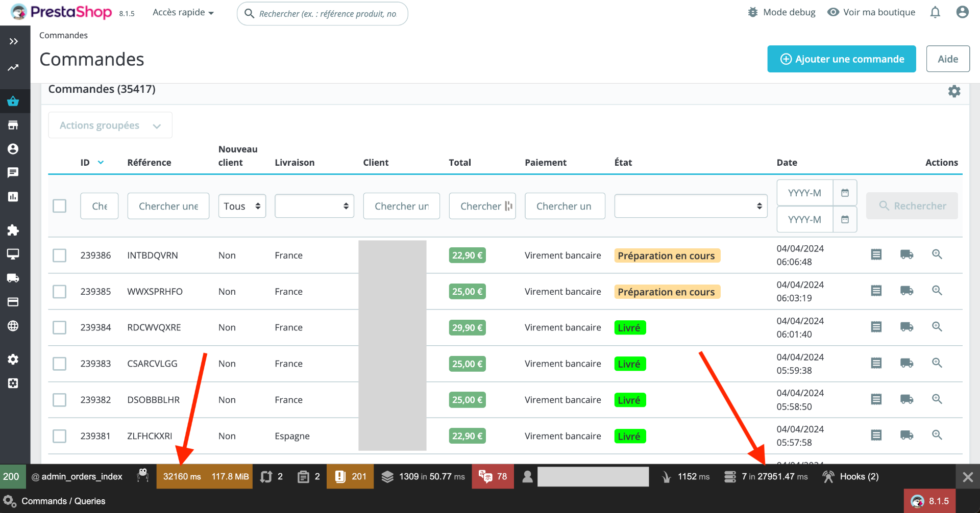Viewport: 980px width, 513px height.
Task: Open the Shop Parameters gear icon in sidebar
Action: 13,360
